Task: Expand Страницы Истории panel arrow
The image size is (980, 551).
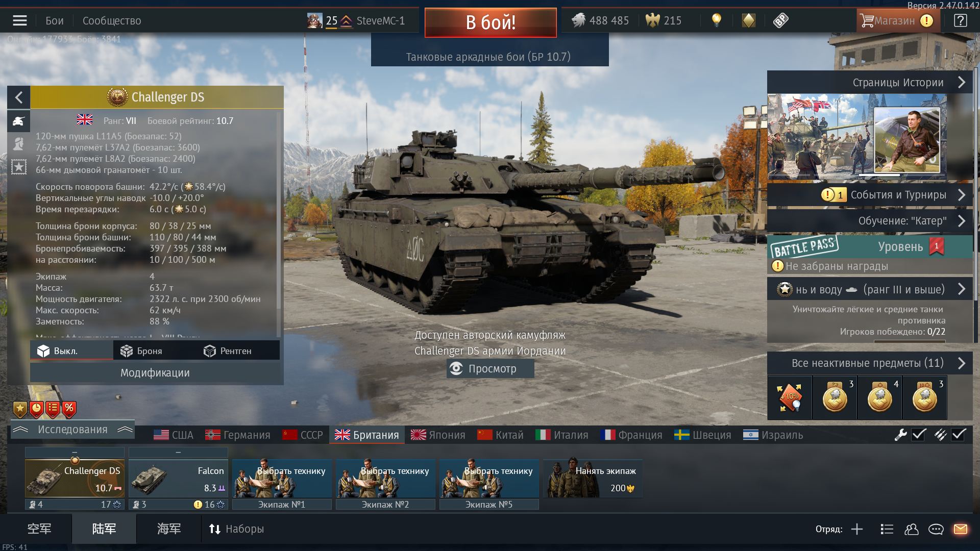Action: [x=962, y=83]
